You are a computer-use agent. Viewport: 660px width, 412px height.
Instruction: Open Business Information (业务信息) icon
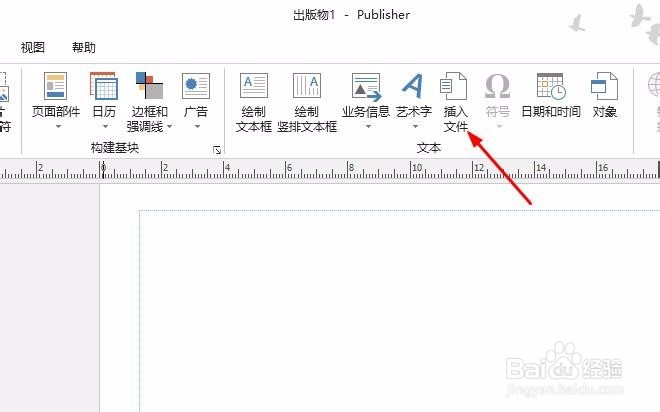[366, 87]
